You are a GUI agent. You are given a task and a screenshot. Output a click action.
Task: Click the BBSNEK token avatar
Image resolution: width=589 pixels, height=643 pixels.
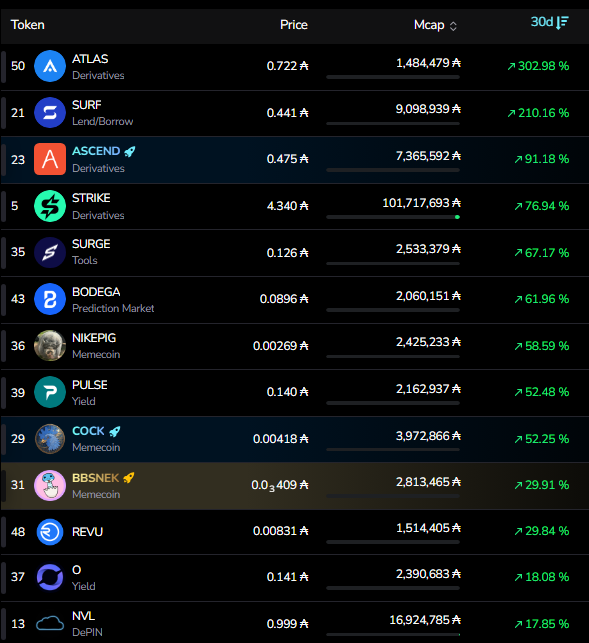50,486
